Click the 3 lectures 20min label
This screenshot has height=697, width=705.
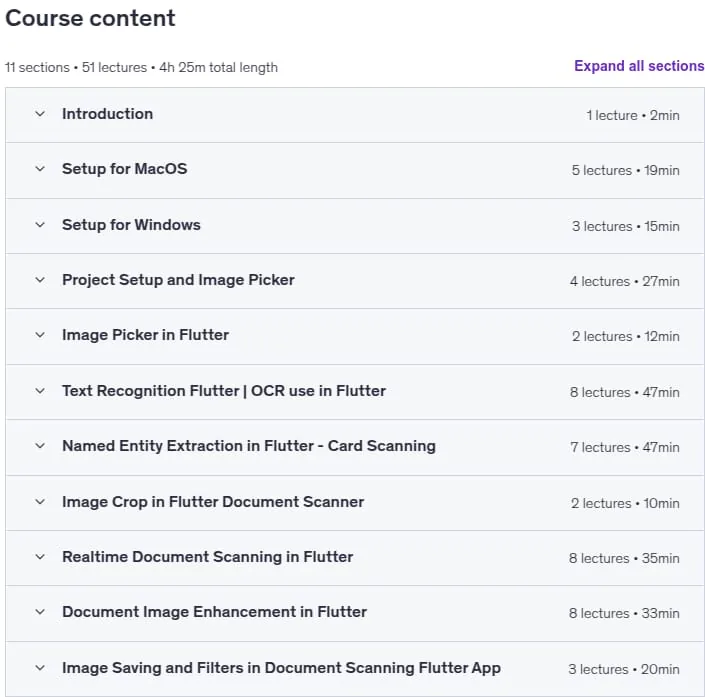pyautogui.click(x=624, y=669)
